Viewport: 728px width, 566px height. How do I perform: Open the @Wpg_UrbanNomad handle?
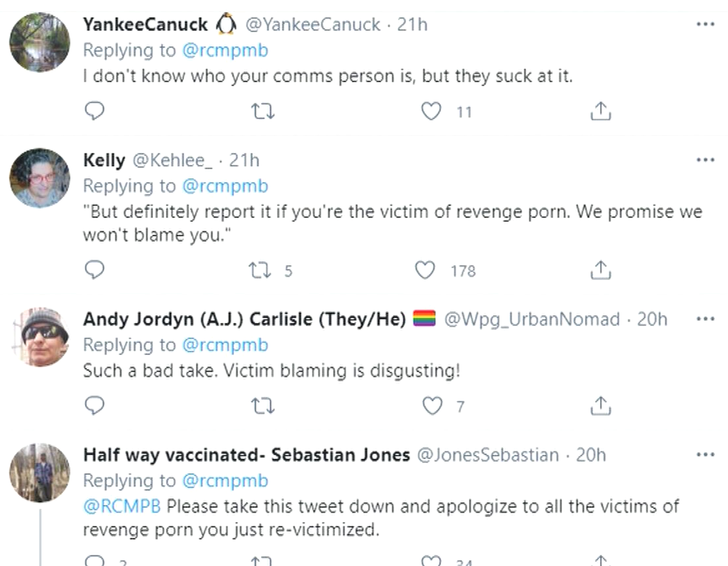(531, 320)
